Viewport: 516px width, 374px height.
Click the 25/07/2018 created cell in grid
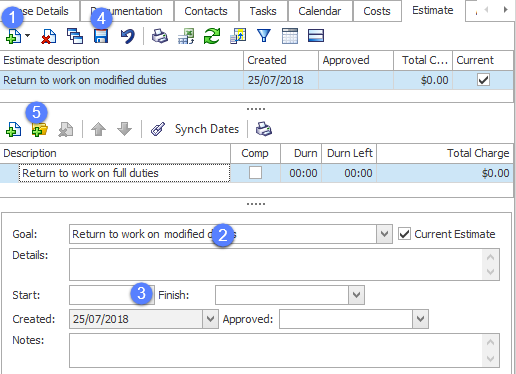pos(281,80)
